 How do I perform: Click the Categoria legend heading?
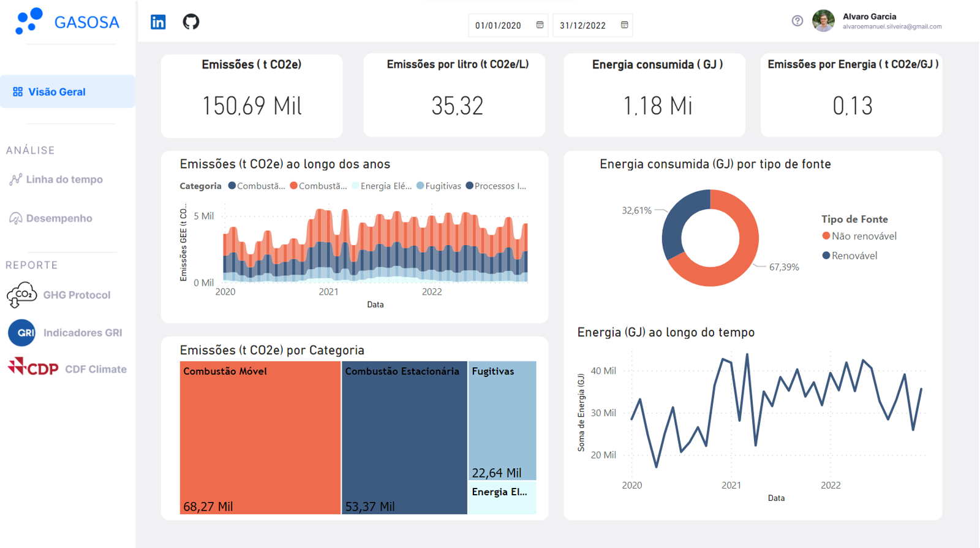click(200, 186)
